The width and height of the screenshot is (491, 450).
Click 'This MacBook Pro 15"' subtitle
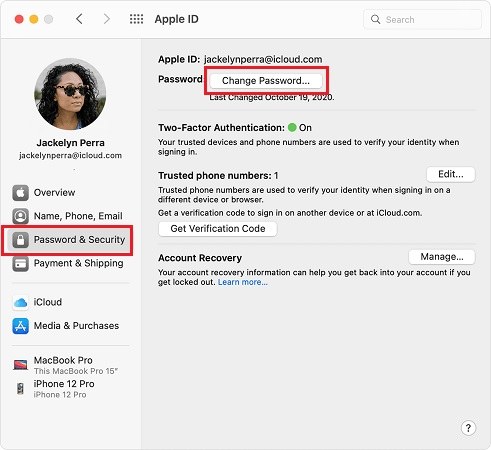click(x=76, y=371)
